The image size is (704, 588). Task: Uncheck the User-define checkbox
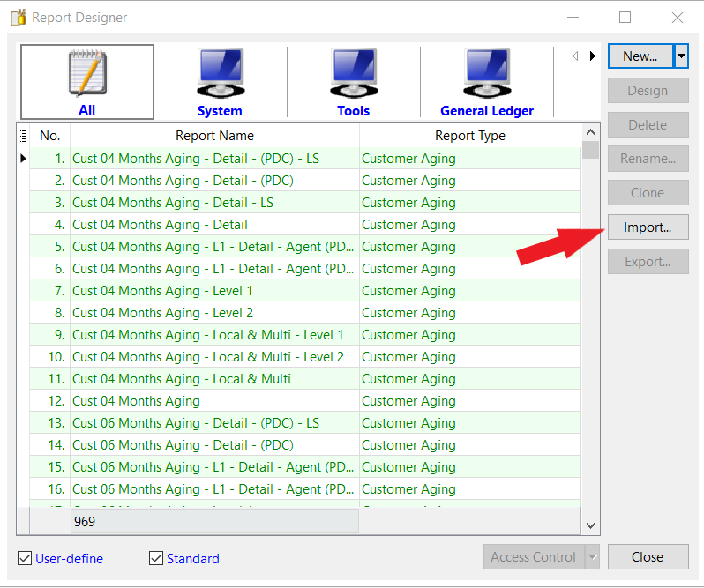click(x=25, y=558)
